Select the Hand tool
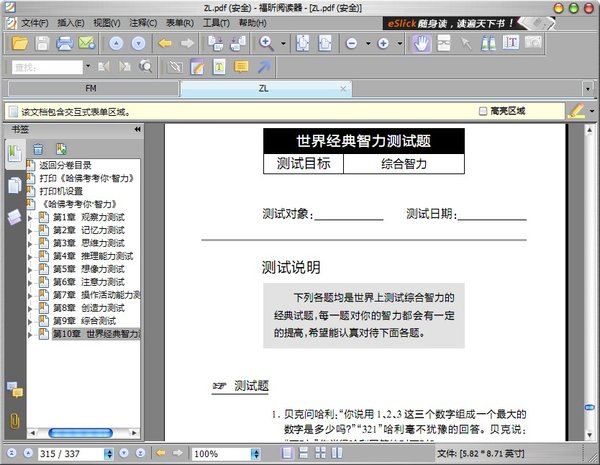Image resolution: width=600 pixels, height=465 pixels. [x=421, y=43]
